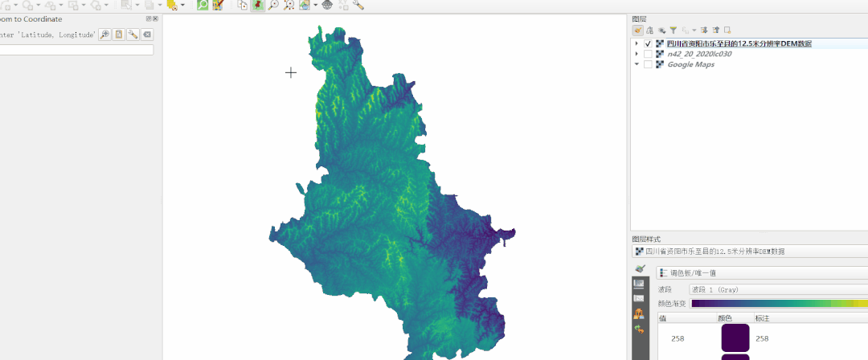Expand the 四川省资阳市乐至县 DEM layer tree node
Screen dimensions: 868x360
[637, 44]
